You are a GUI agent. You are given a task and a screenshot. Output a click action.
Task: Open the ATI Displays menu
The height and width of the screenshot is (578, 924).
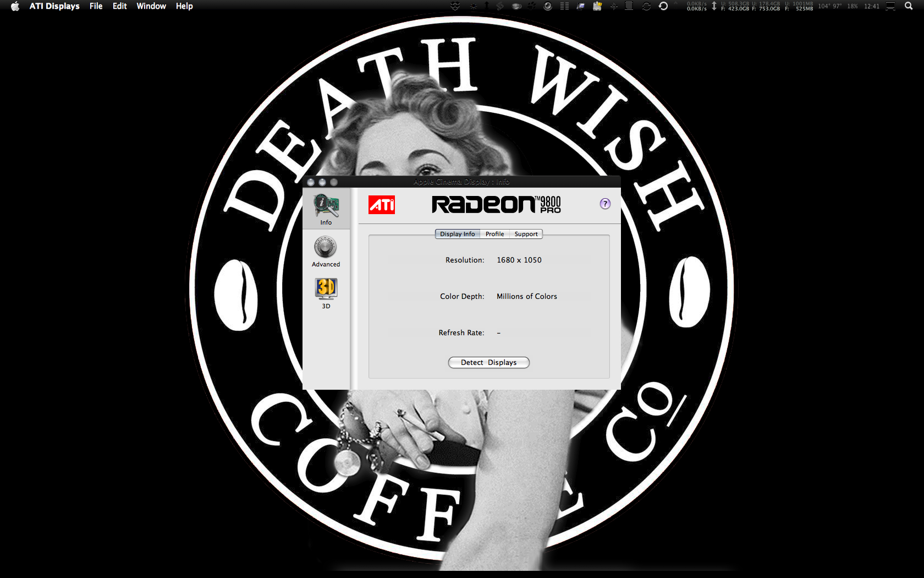tap(54, 6)
